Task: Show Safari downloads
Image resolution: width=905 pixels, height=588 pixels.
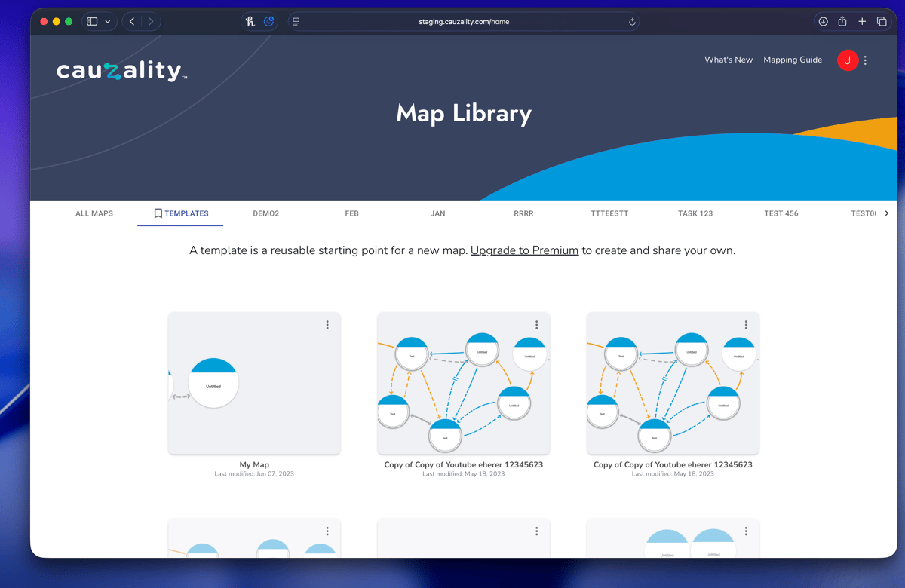Action: click(x=823, y=22)
